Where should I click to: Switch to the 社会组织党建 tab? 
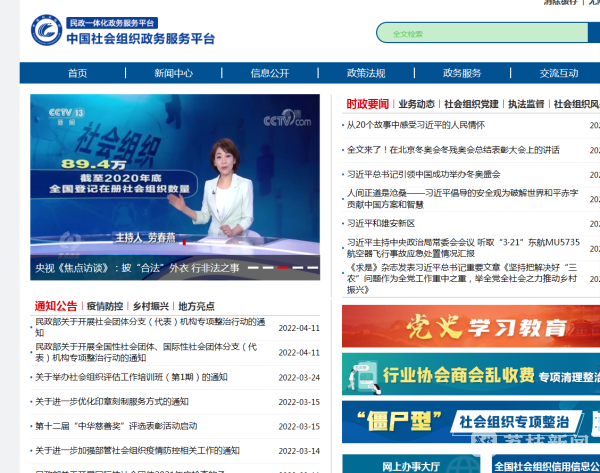471,104
